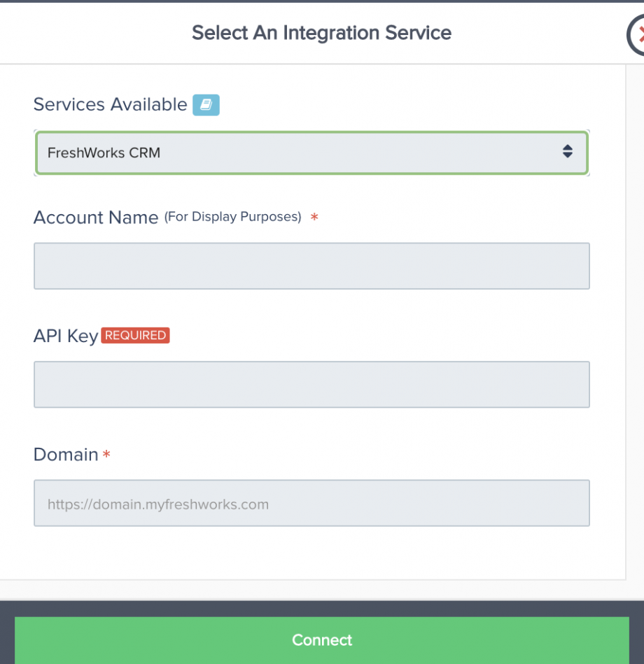The height and width of the screenshot is (664, 644).
Task: Close the integration dialog with the X icon
Action: [x=637, y=35]
